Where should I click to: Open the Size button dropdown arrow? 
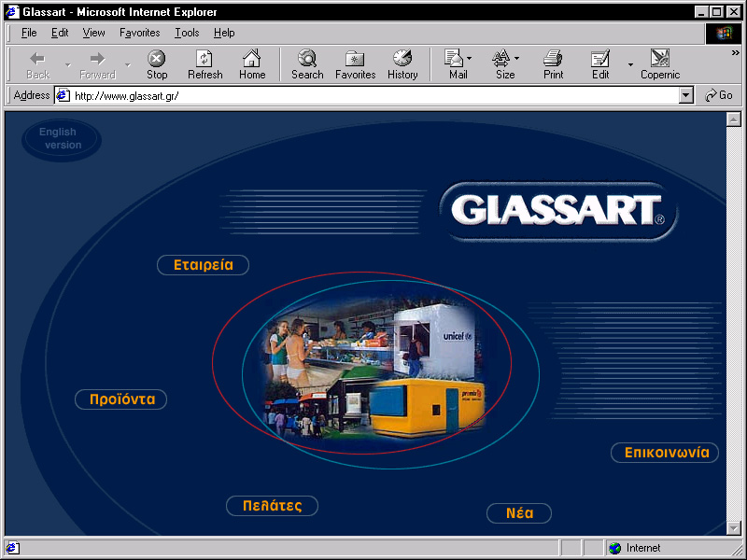pyautogui.click(x=517, y=58)
